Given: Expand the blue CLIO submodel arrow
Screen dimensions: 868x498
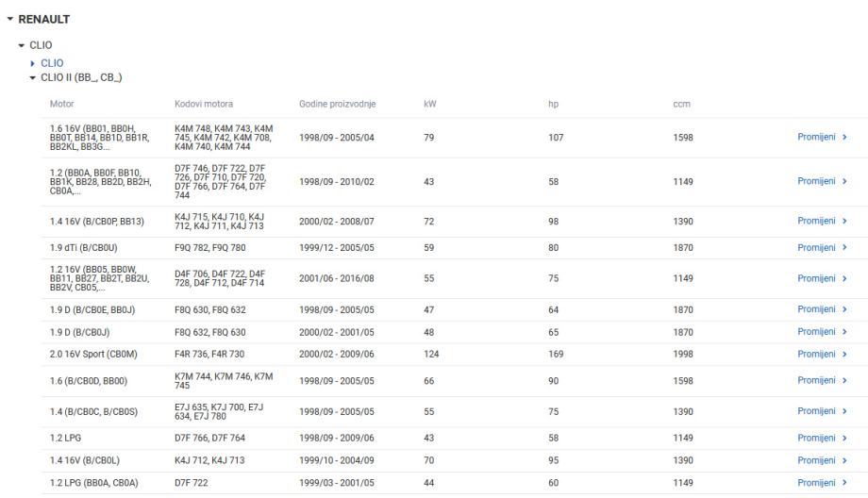Looking at the screenshot, I should [33, 63].
